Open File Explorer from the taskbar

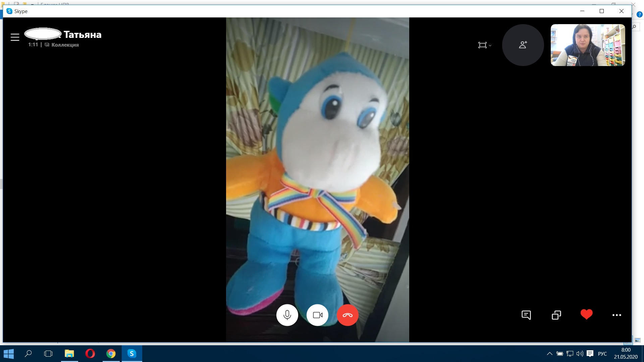69,354
